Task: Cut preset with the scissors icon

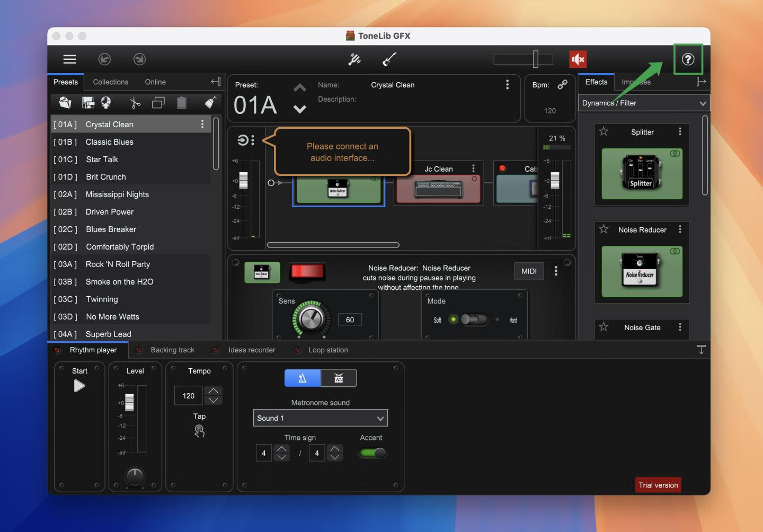Action: tap(135, 102)
